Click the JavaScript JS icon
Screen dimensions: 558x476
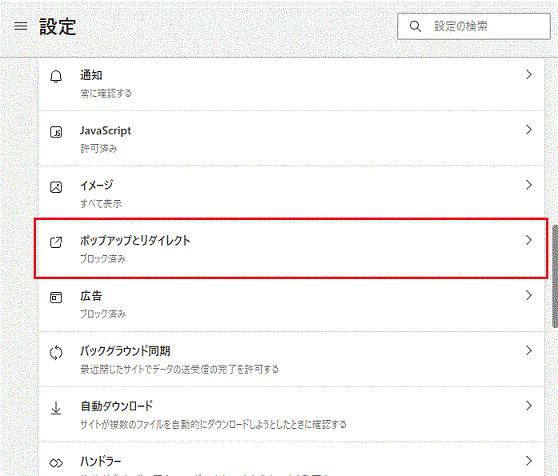56,132
